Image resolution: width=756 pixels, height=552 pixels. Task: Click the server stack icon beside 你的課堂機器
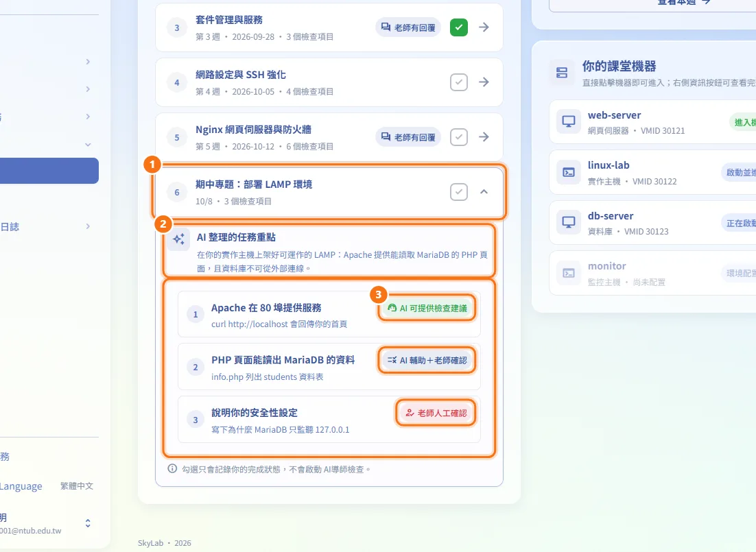[562, 73]
